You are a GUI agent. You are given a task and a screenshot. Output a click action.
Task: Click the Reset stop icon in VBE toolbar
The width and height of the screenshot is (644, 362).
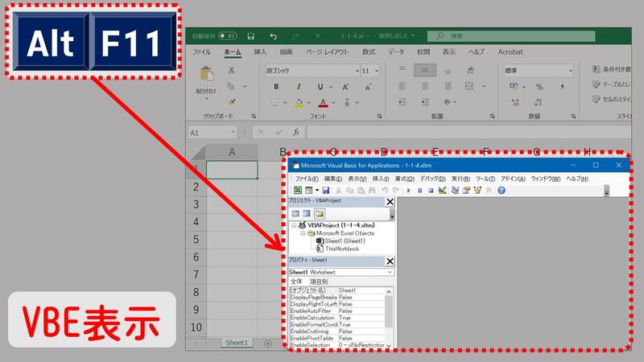(431, 191)
